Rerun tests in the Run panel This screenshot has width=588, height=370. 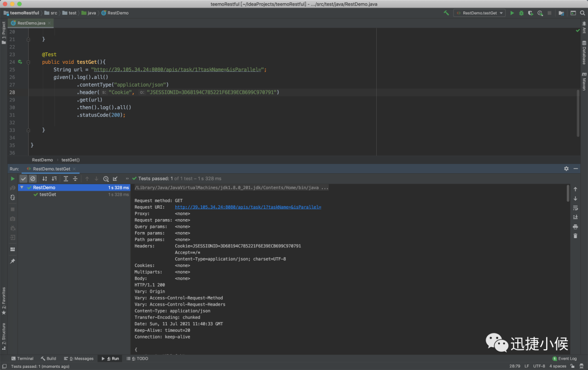[13, 179]
